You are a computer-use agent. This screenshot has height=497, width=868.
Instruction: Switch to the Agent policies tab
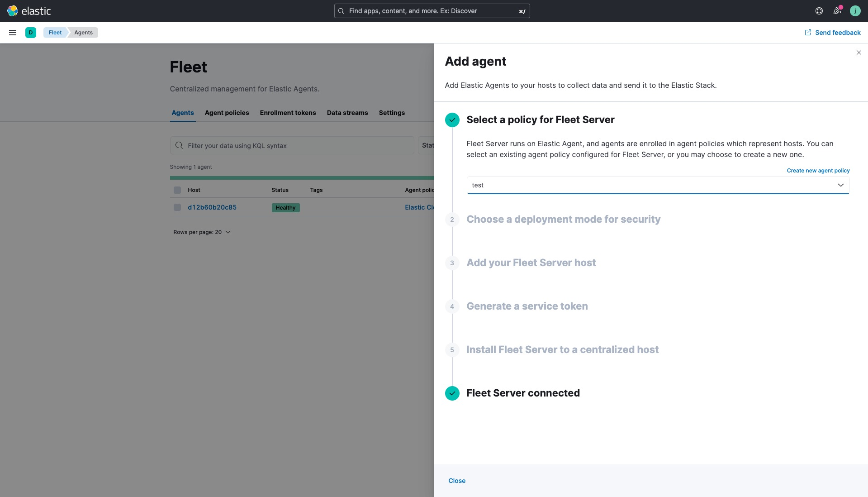226,113
